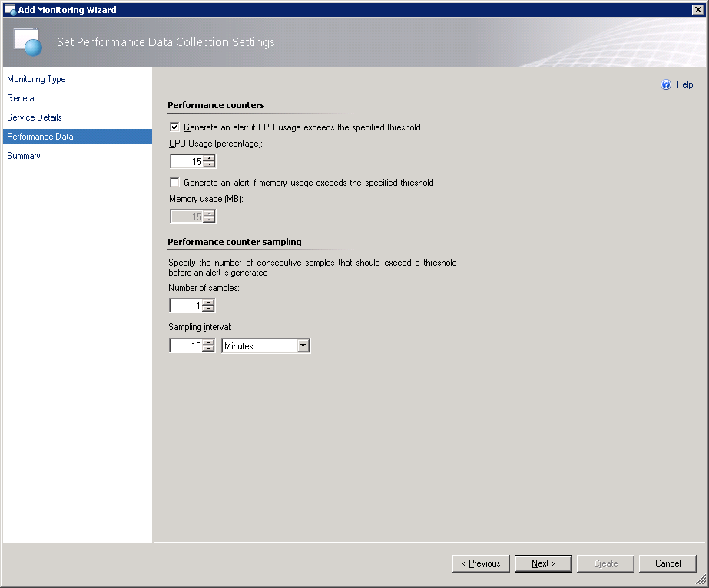This screenshot has height=588, width=709.
Task: Click the Next button
Action: pos(543,563)
